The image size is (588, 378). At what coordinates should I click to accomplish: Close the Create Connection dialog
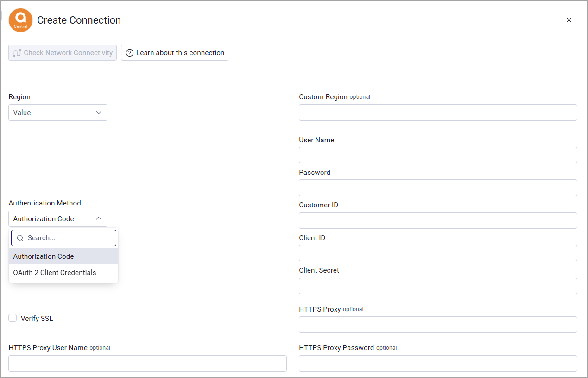click(569, 20)
